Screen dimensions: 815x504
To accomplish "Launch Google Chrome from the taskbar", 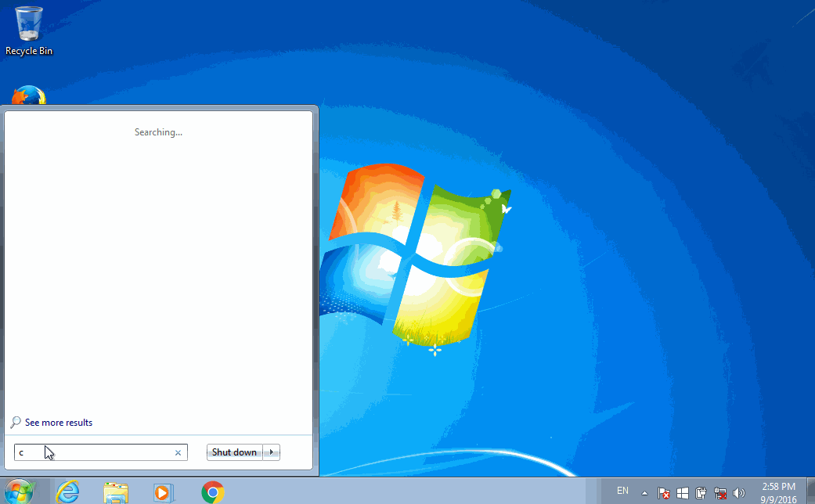I will point(211,492).
